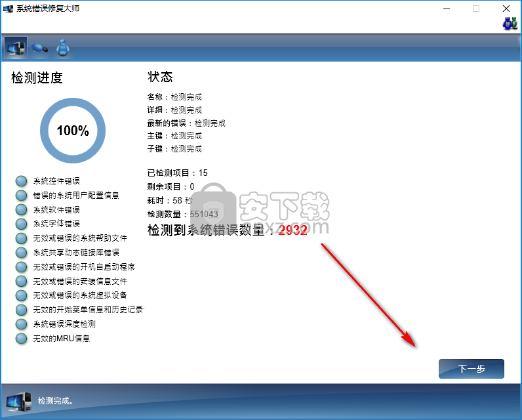Select the circle beside 系统错误深度检测
The height and width of the screenshot is (420, 522).
pyautogui.click(x=21, y=324)
